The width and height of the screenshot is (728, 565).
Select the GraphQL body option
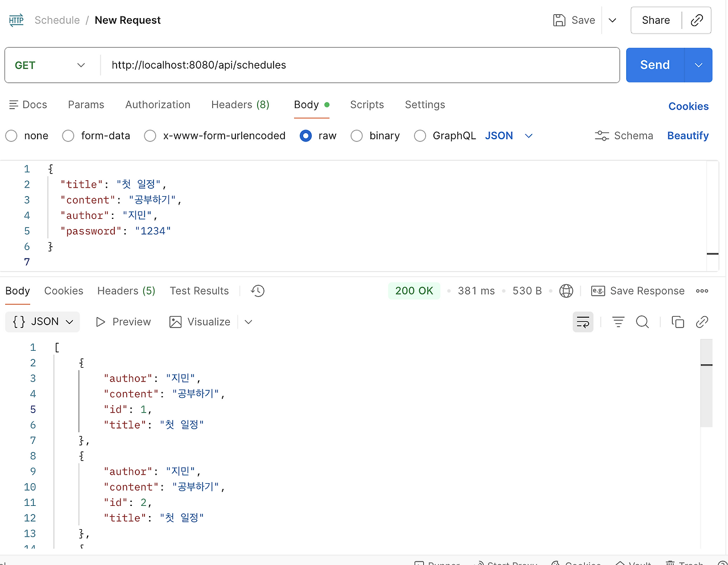click(420, 136)
